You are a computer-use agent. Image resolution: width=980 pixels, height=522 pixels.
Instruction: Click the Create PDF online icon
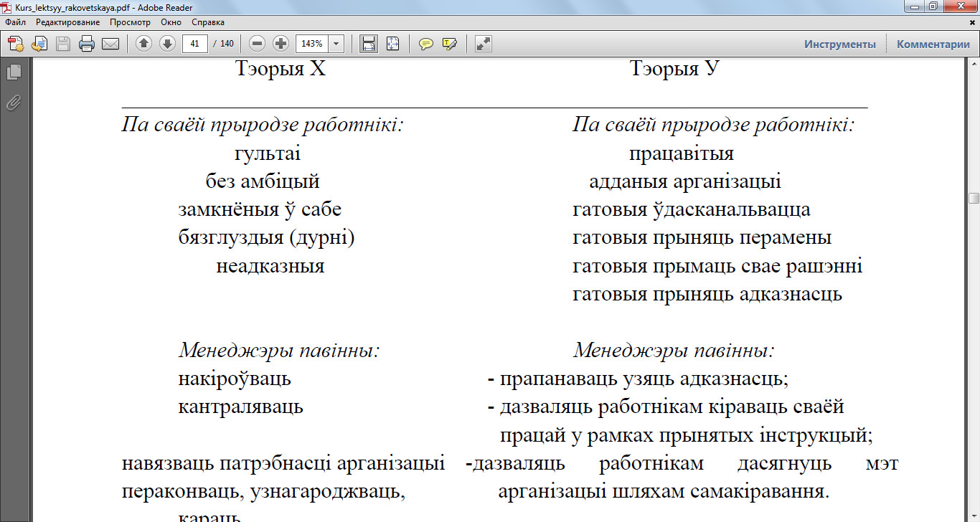(x=16, y=44)
